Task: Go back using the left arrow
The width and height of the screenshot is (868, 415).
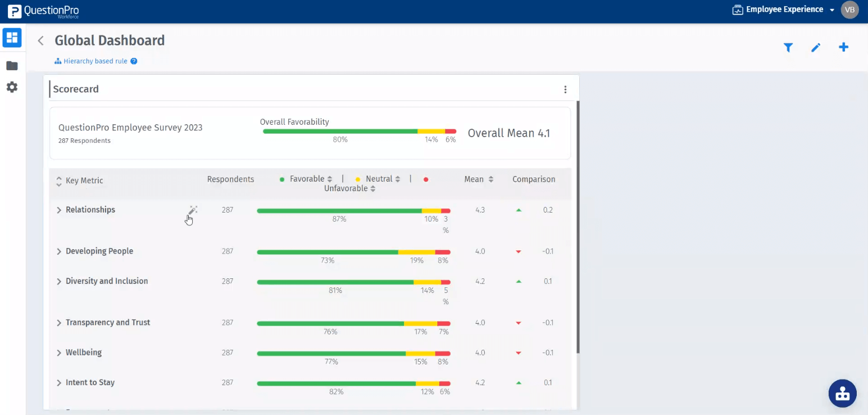Action: [40, 40]
